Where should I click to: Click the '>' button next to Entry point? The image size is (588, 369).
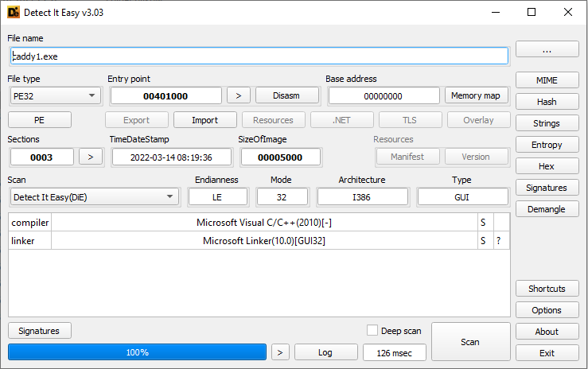238,95
